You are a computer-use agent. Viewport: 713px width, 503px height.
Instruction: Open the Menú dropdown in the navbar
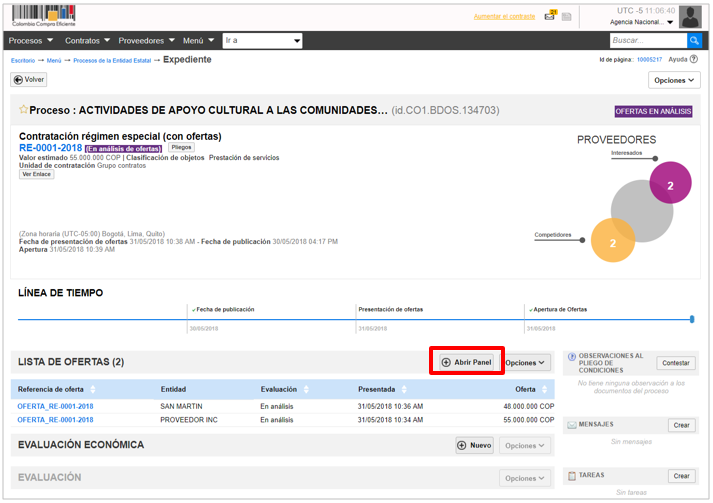tap(198, 40)
